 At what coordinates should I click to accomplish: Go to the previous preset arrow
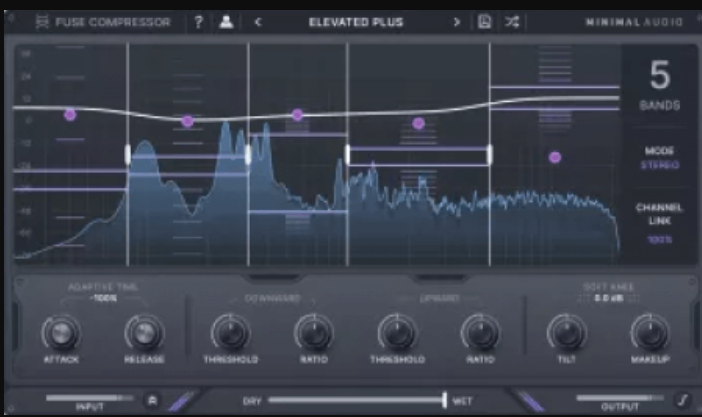tap(258, 22)
